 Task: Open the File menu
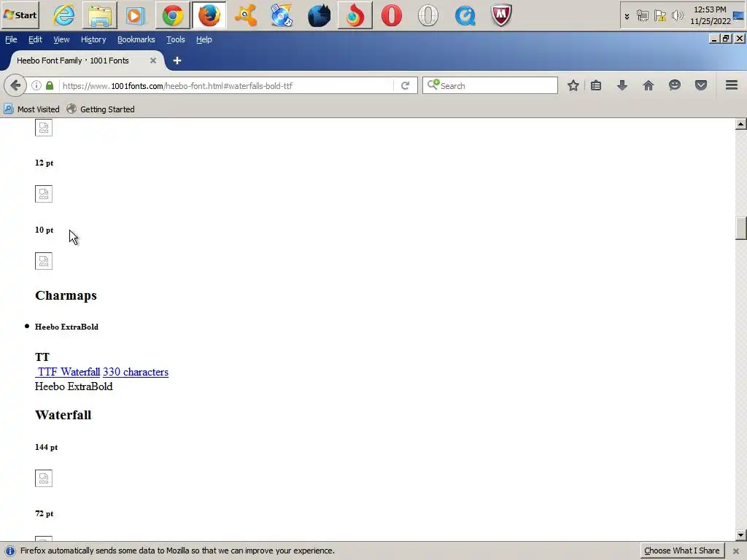(x=11, y=39)
